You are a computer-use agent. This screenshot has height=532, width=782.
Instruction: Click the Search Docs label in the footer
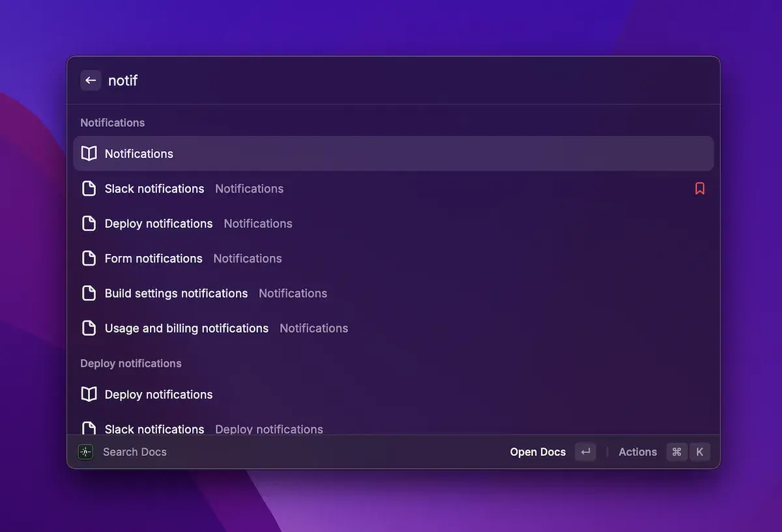(x=135, y=452)
